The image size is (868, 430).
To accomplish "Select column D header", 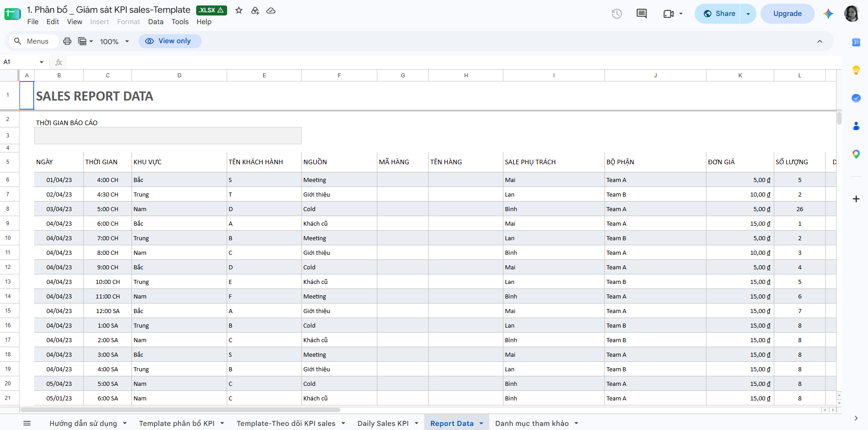I will [x=179, y=76].
